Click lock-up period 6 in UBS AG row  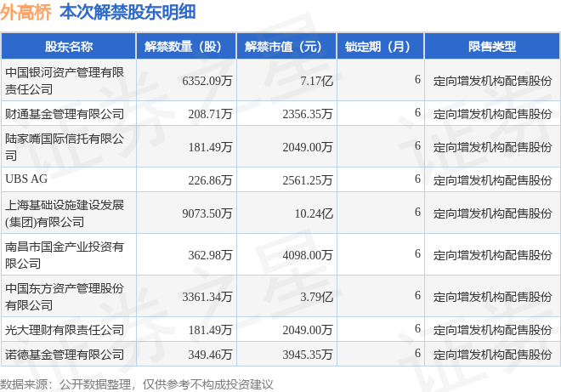point(417,179)
